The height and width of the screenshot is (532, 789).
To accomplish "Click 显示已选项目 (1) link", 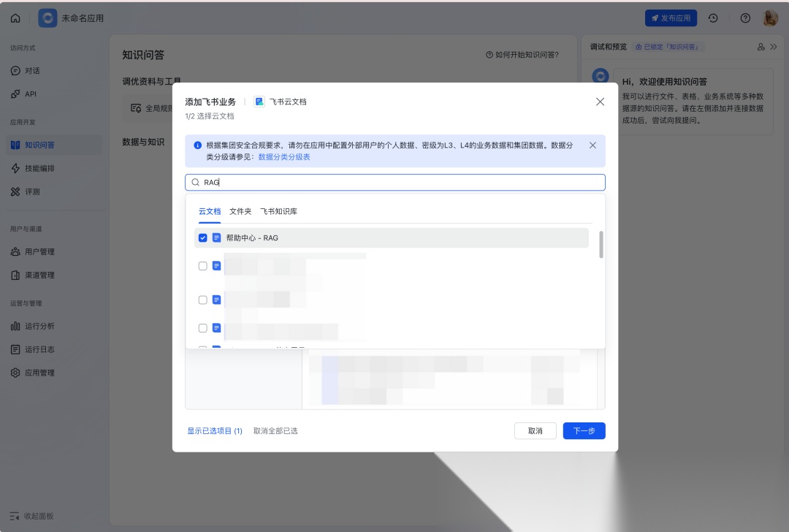I will [215, 431].
